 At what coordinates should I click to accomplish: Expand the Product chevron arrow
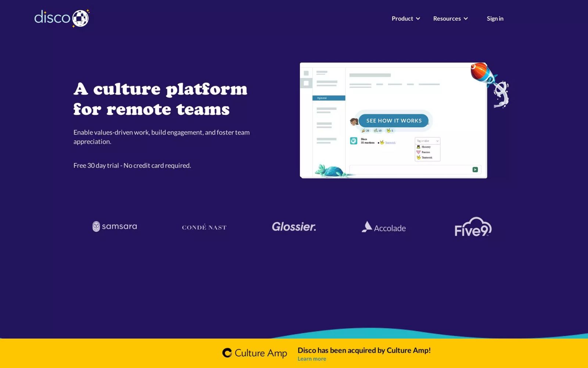[x=418, y=19]
